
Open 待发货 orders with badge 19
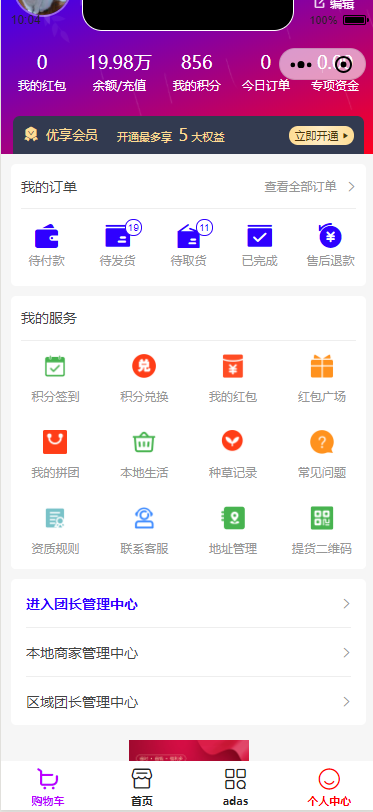(x=119, y=236)
